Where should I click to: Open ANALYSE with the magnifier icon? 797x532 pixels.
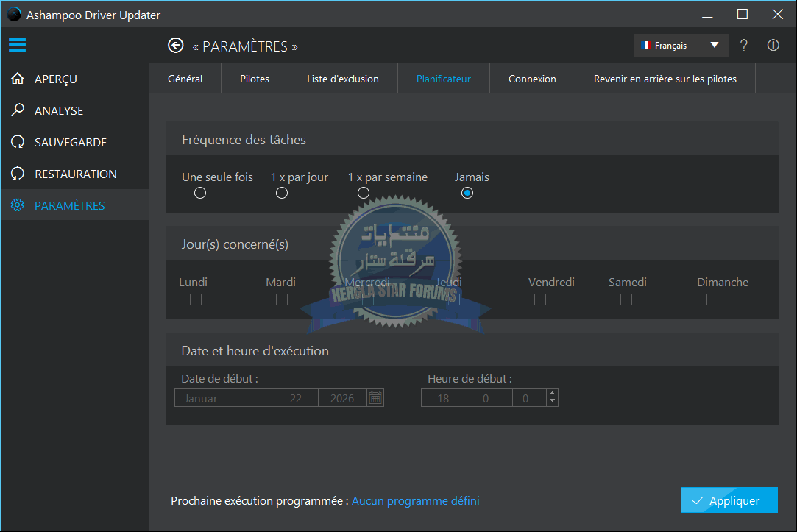click(18, 110)
